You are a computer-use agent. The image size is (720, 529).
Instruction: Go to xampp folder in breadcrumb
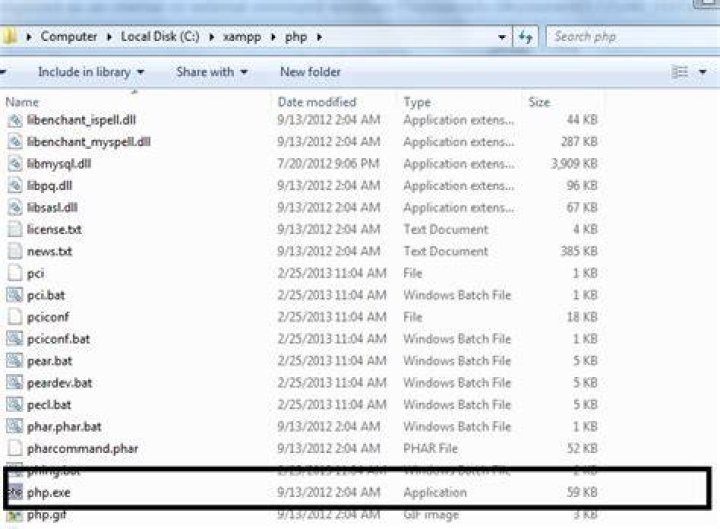click(242, 37)
